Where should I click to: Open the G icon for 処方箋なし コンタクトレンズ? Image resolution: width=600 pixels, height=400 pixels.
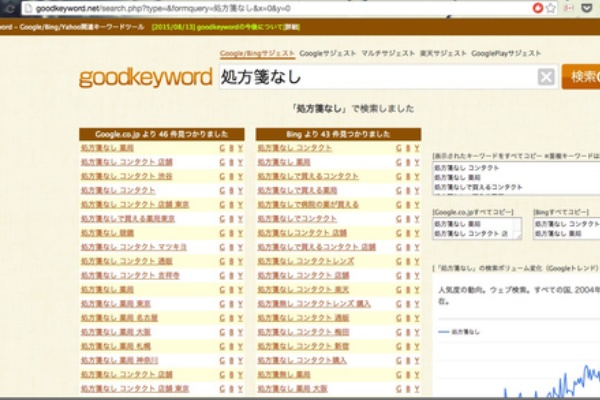pyautogui.click(x=399, y=261)
